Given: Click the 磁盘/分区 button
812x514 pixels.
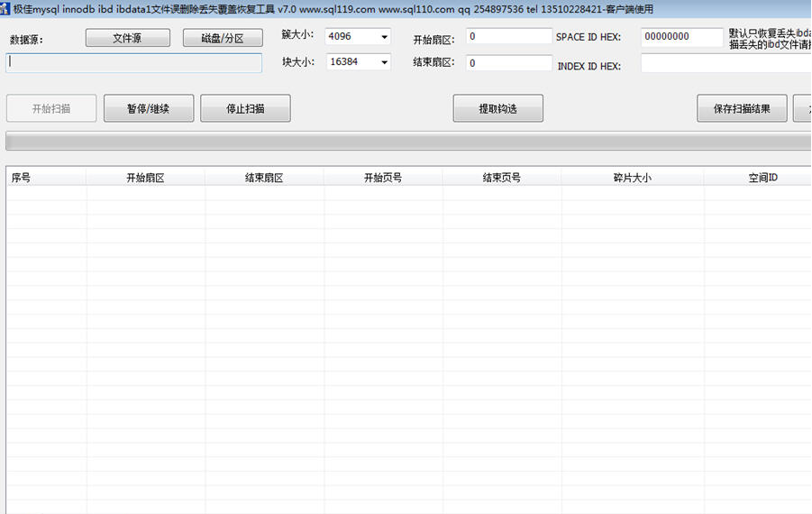Looking at the screenshot, I should tap(223, 38).
